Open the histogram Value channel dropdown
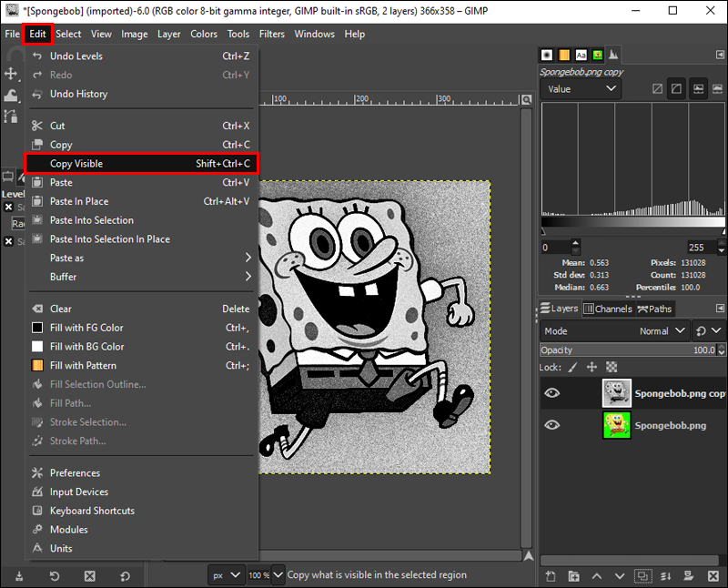Viewport: 728px width, 588px height. (x=581, y=89)
